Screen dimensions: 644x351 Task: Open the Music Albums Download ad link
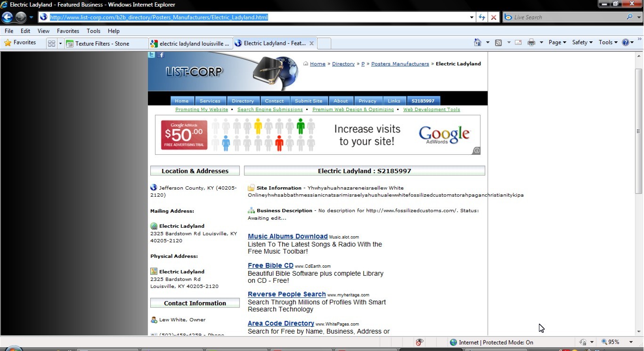[287, 236]
